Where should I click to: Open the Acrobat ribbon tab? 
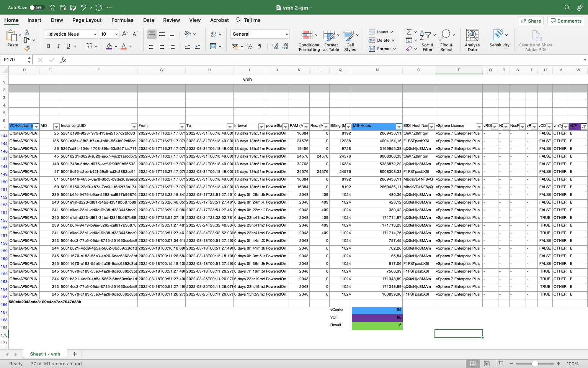coord(219,20)
